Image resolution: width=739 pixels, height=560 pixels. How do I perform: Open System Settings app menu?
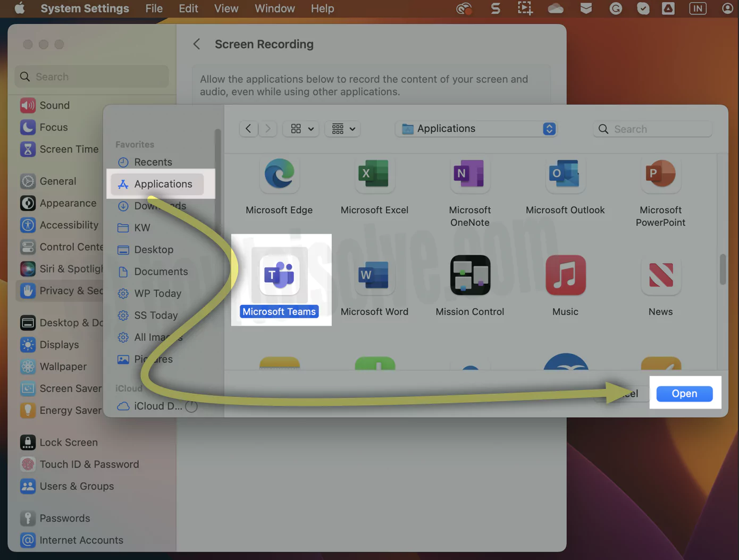(x=85, y=9)
